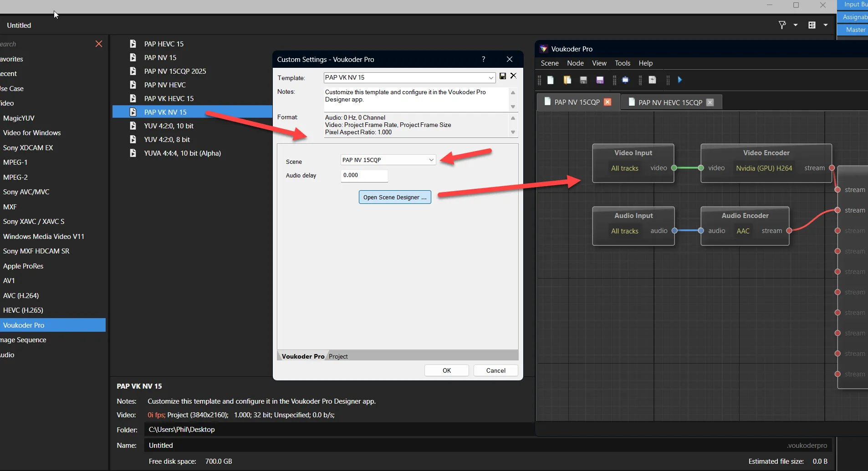Click the gray Save scene icon
Image resolution: width=868 pixels, height=471 pixels.
pos(583,80)
